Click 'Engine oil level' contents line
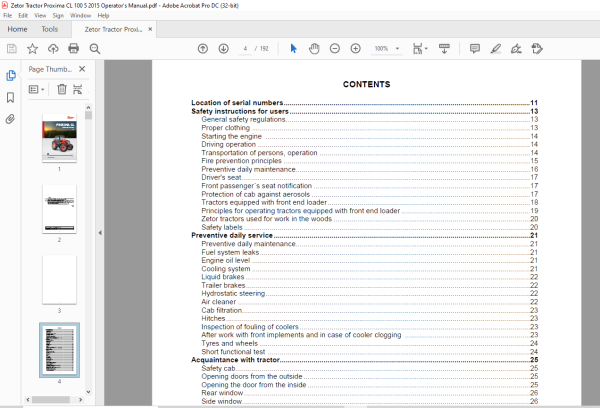This screenshot has height=408, width=600. [x=370, y=260]
